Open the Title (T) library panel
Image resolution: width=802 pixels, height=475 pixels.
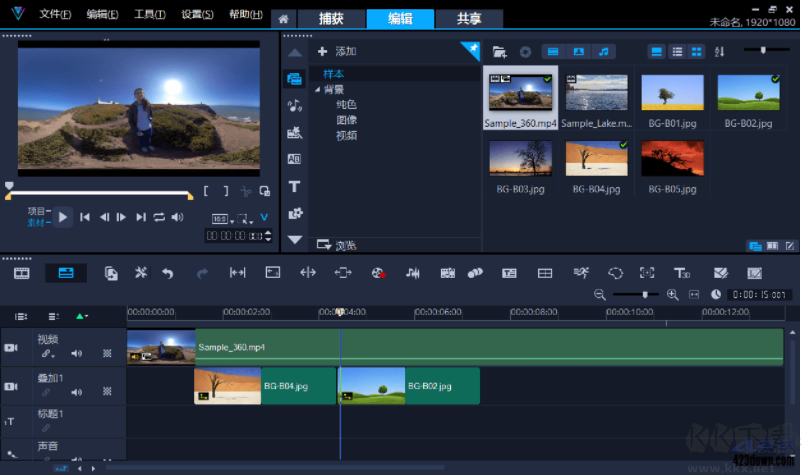pyautogui.click(x=294, y=186)
